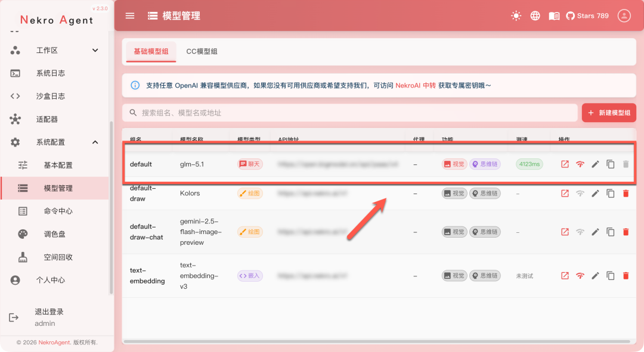Viewport: 644px width, 352px height.
Task: Open 沙盒日志 in sidebar
Action: pos(55,96)
